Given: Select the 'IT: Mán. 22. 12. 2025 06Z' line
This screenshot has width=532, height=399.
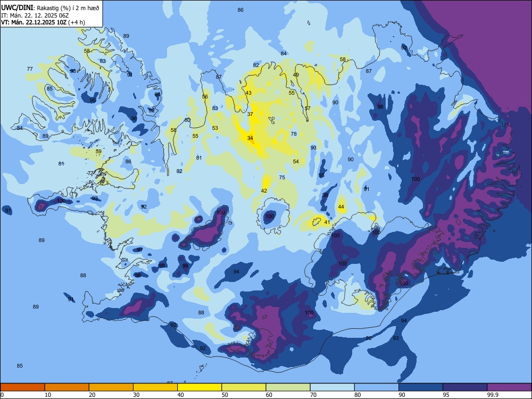Looking at the screenshot, I should point(35,15).
